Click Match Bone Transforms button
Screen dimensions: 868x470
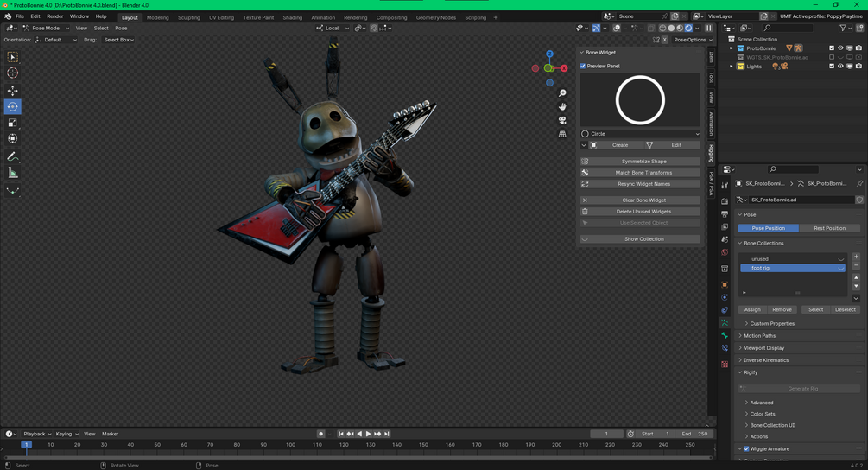pos(640,173)
